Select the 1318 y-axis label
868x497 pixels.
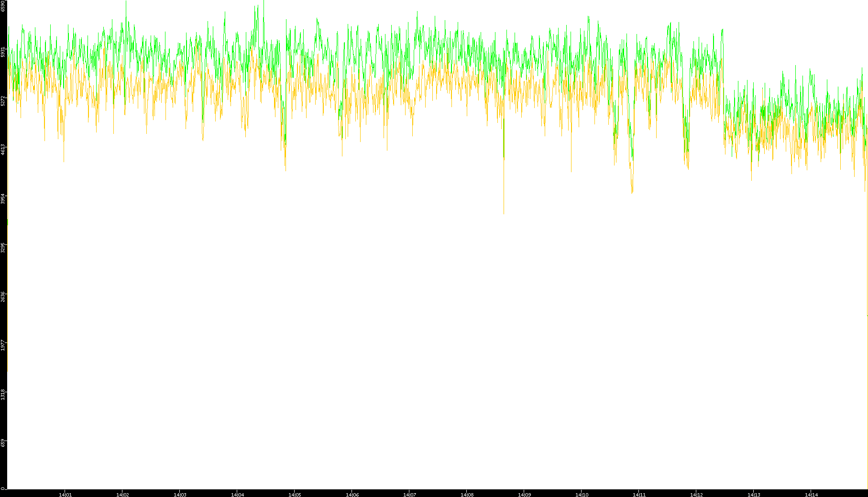point(3,395)
